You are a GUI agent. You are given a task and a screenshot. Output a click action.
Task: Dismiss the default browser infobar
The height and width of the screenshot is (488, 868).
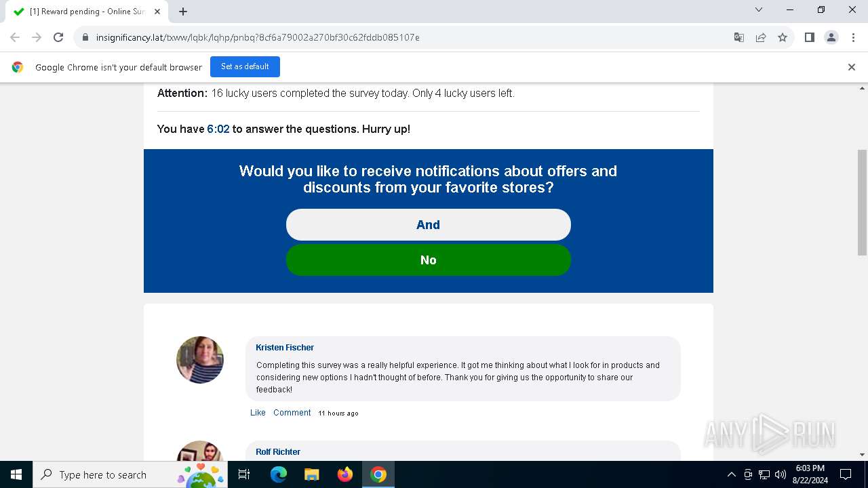click(852, 67)
